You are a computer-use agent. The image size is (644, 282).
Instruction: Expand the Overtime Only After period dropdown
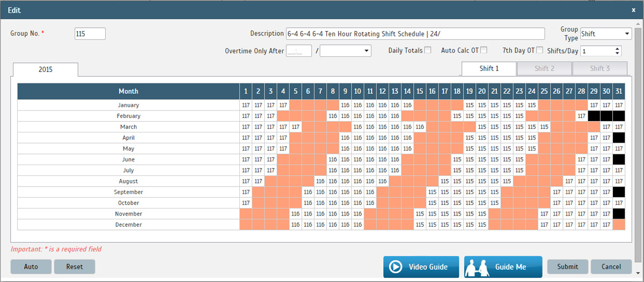tap(346, 50)
